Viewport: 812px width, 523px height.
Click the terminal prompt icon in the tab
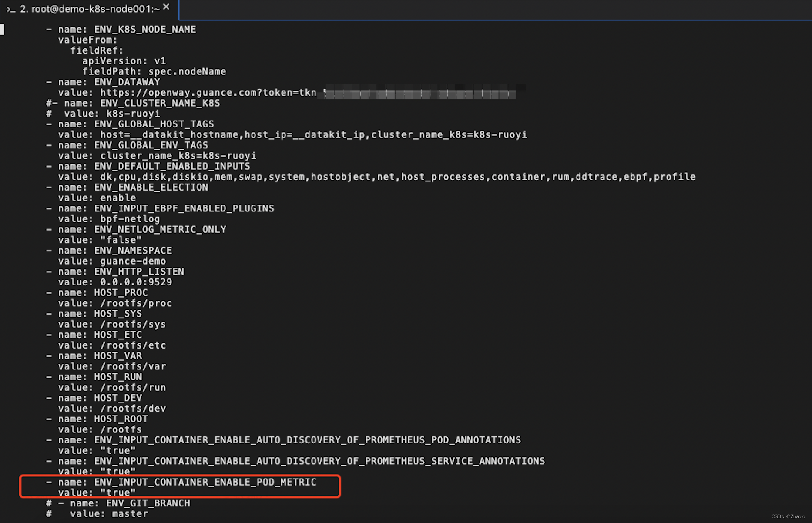(x=11, y=9)
